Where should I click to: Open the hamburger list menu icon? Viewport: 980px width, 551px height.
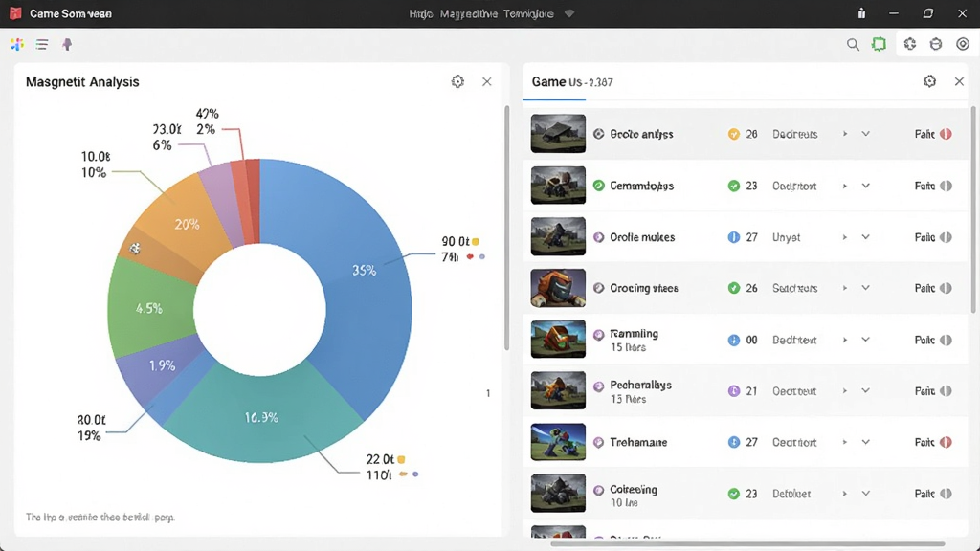[x=42, y=44]
